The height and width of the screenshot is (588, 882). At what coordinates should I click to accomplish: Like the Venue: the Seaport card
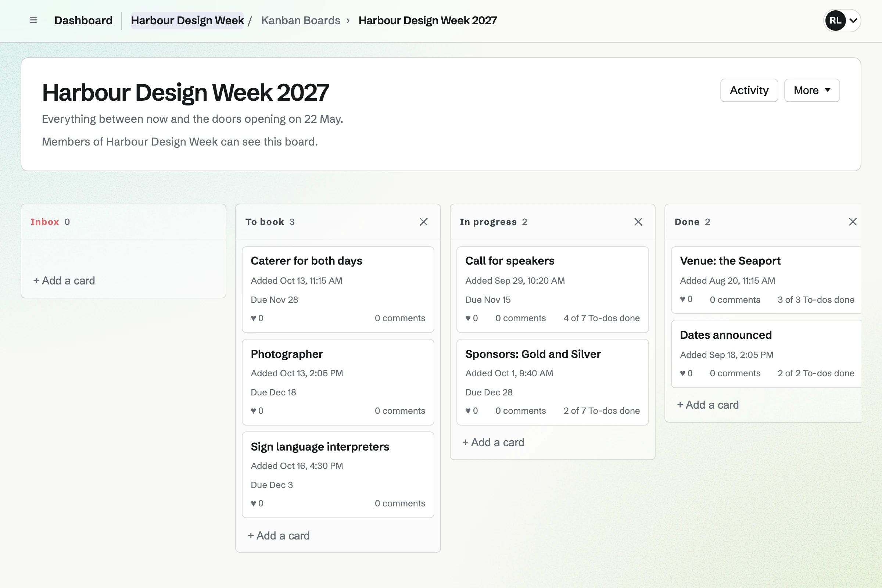[x=686, y=299]
